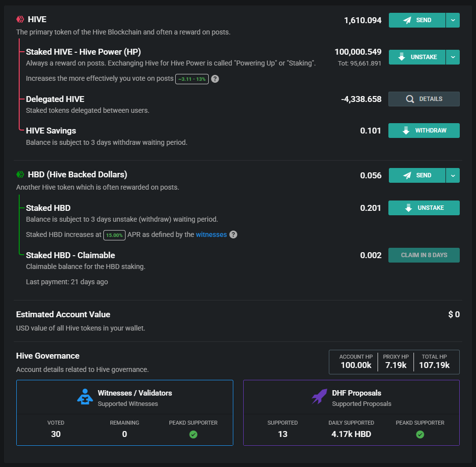This screenshot has width=476, height=467.
Task: Open dropdown arrow next to HIVE Send
Action: coord(453,20)
